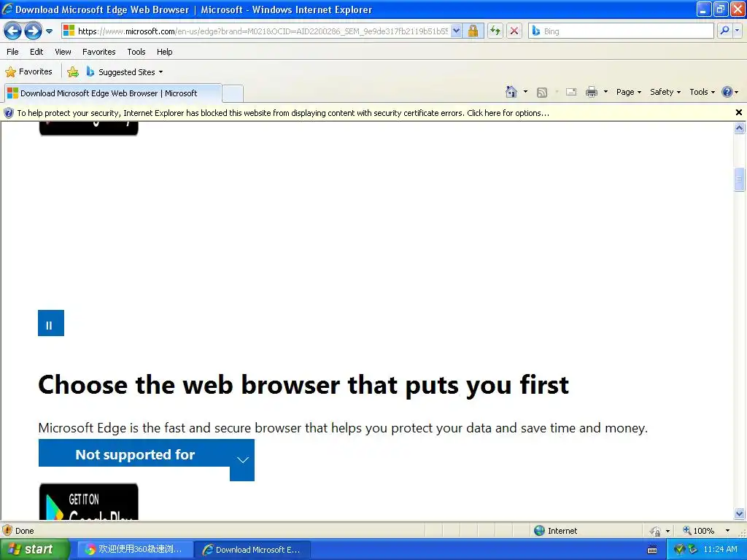Select the Download Microsoft Edge tab
Viewport: 747px width, 560px height.
coord(113,93)
